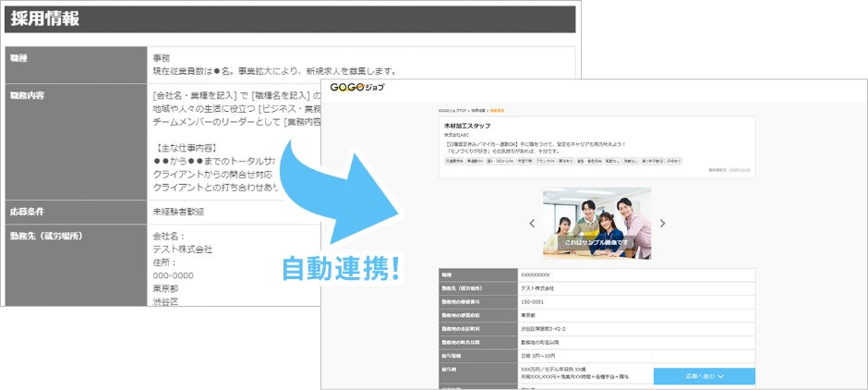The image size is (868, 390).
Task: Click the 150-0001 postal code cell
Action: [x=636, y=302]
